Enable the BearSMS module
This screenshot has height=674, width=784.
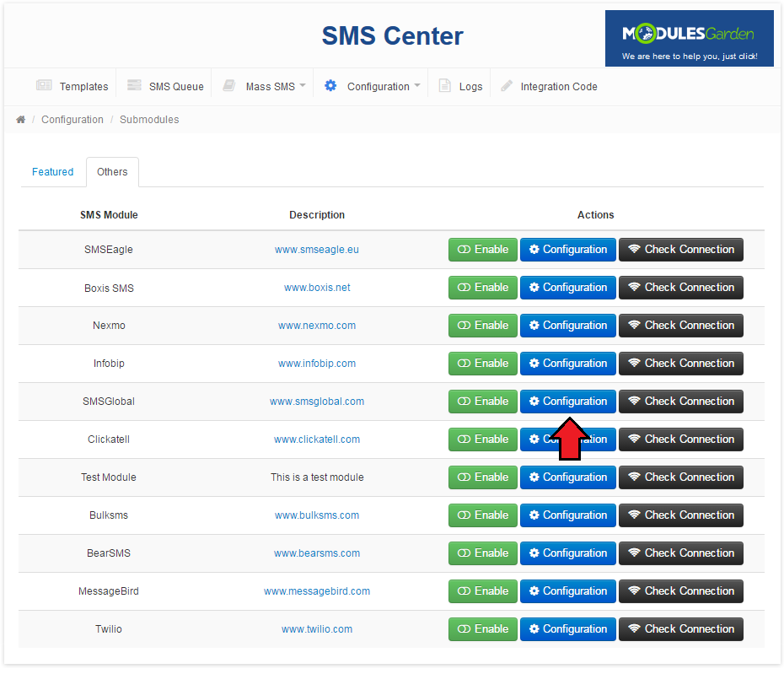click(483, 553)
